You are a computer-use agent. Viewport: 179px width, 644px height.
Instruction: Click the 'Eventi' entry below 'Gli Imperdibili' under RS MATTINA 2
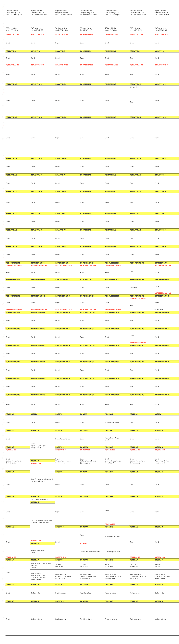point(132,102)
